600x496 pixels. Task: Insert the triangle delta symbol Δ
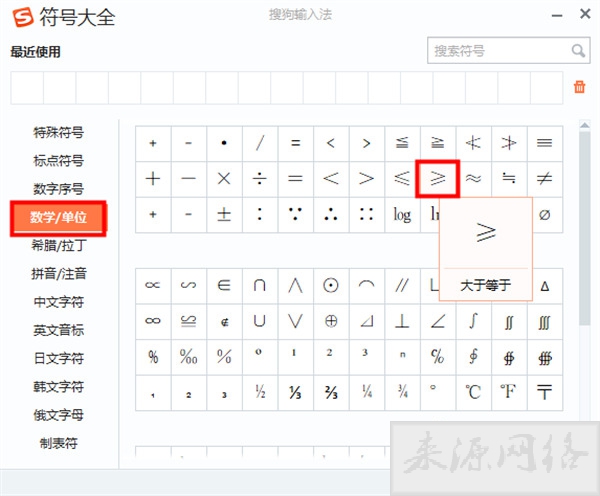[546, 286]
